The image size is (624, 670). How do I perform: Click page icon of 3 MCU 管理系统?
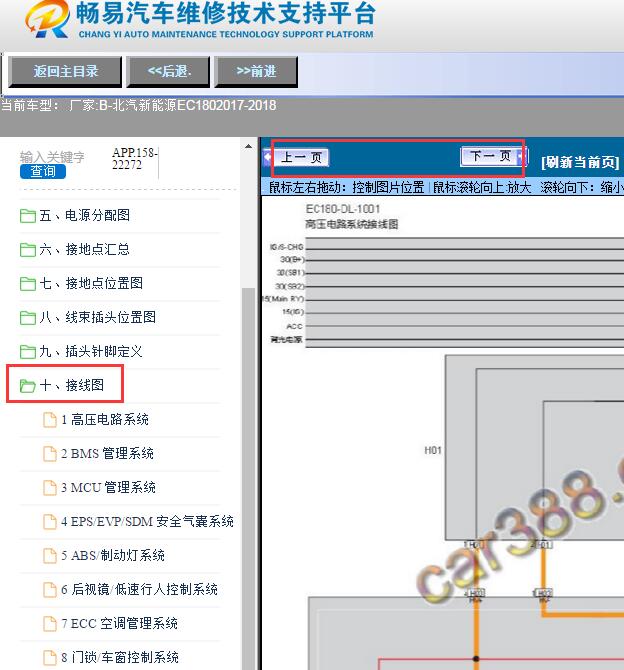pyautogui.click(x=50, y=488)
